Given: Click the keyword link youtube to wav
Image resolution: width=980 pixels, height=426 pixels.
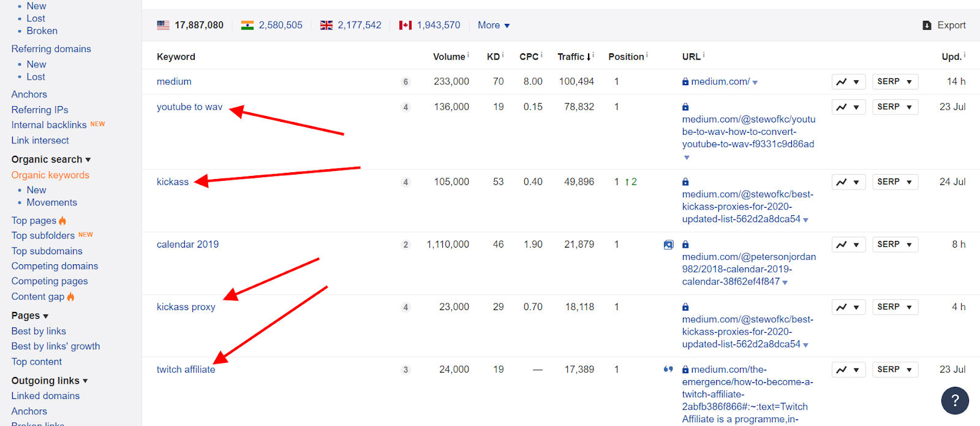Looking at the screenshot, I should [x=189, y=107].
